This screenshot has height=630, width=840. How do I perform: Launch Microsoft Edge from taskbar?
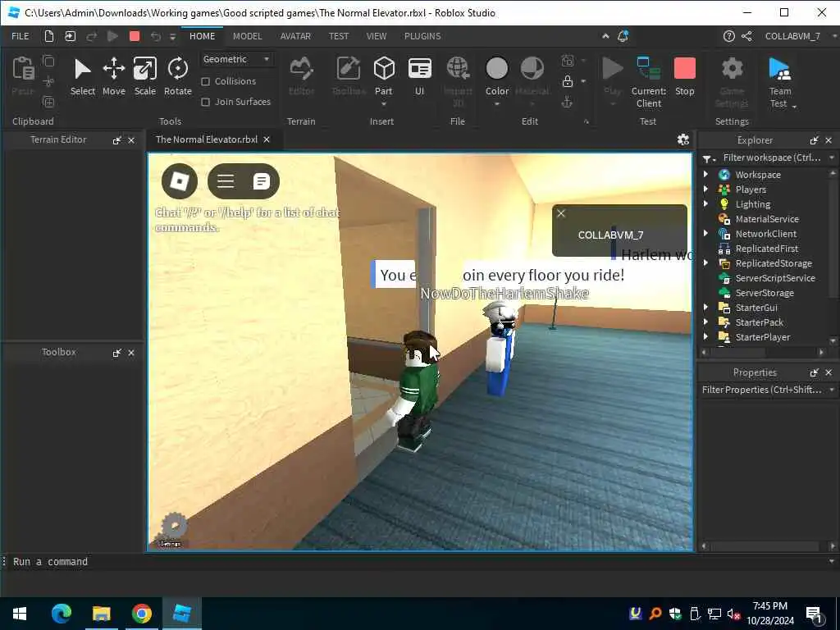click(x=61, y=614)
